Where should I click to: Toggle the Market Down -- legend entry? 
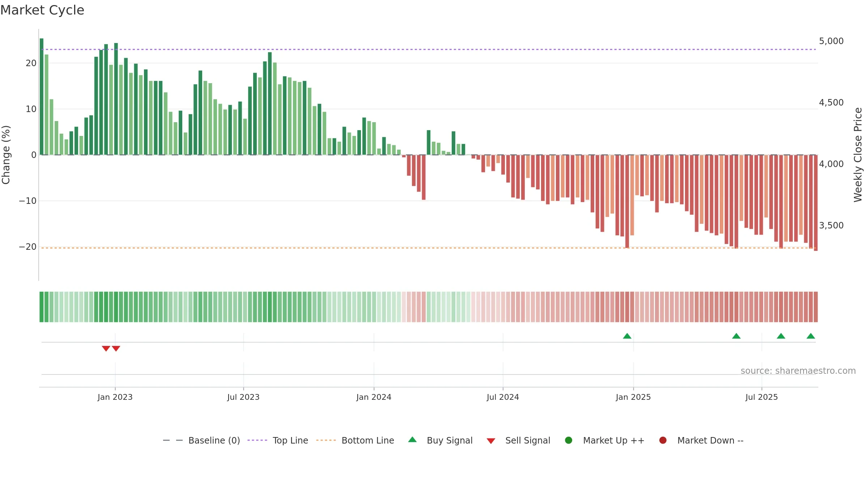click(x=701, y=440)
